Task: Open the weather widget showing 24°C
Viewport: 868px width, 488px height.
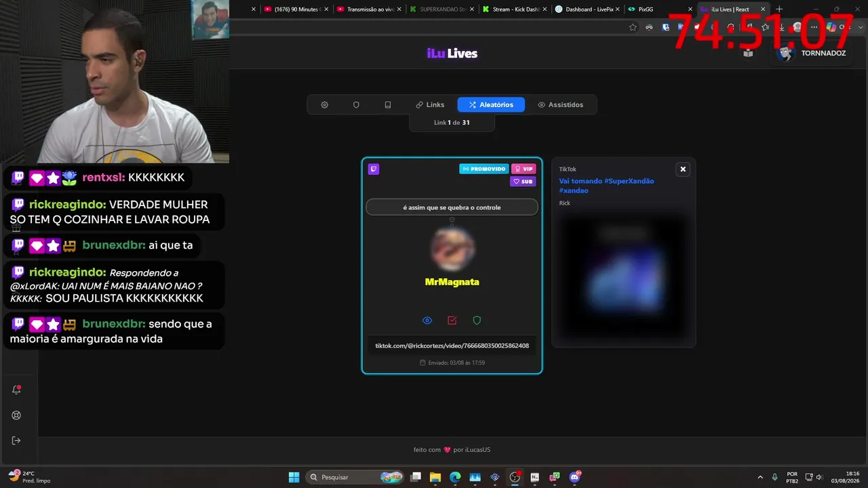Action: [28, 477]
